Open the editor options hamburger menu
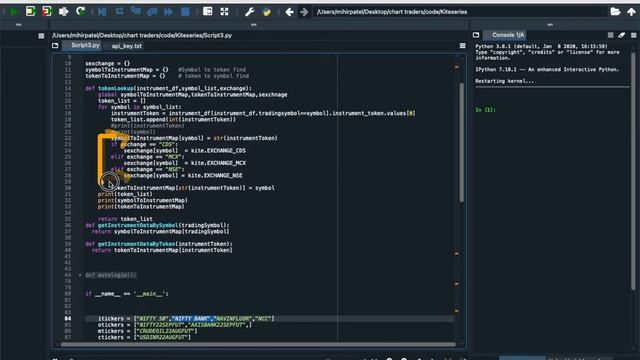Screen dimensions: 640x360 [x=462, y=46]
